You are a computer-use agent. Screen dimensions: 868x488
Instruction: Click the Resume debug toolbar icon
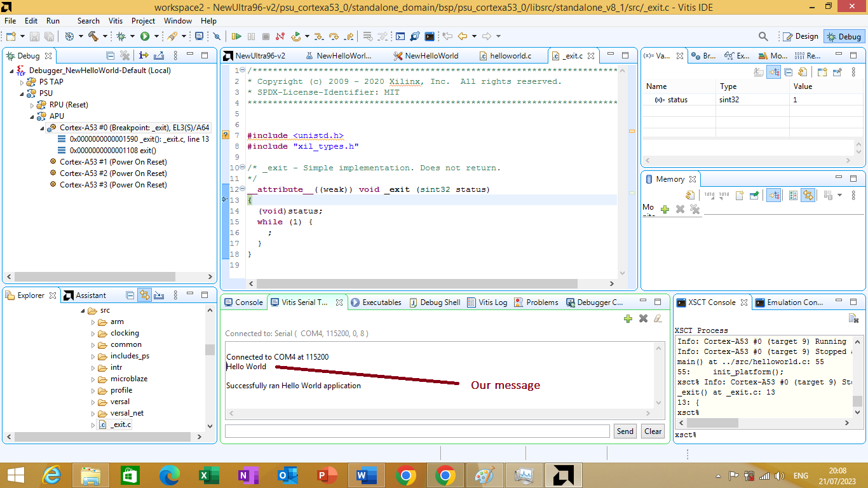[237, 36]
